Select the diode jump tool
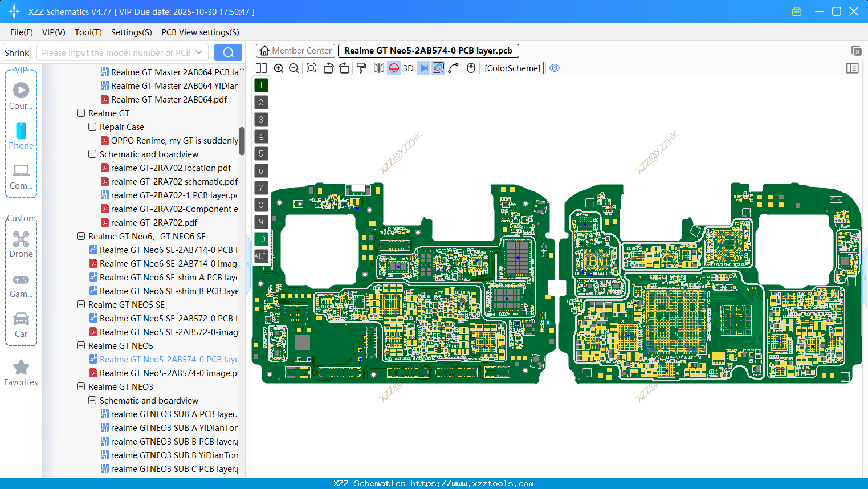The height and width of the screenshot is (489, 868). [x=424, y=68]
